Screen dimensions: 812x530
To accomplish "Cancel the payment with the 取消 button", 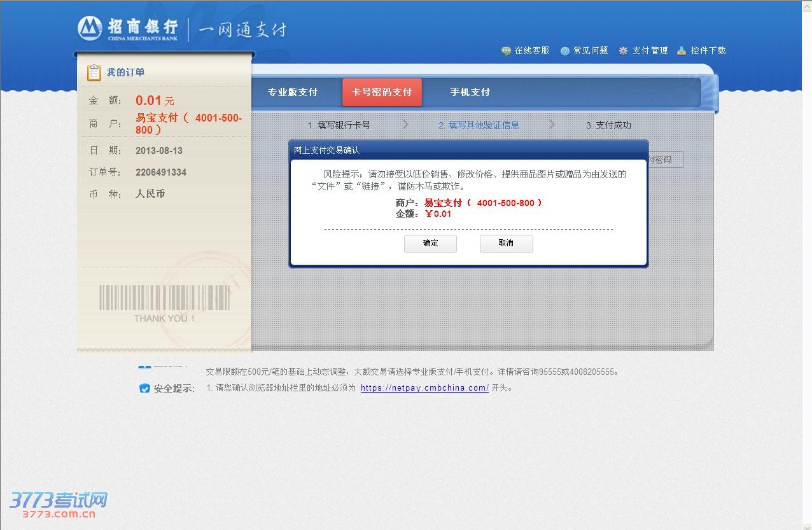I will (x=506, y=243).
